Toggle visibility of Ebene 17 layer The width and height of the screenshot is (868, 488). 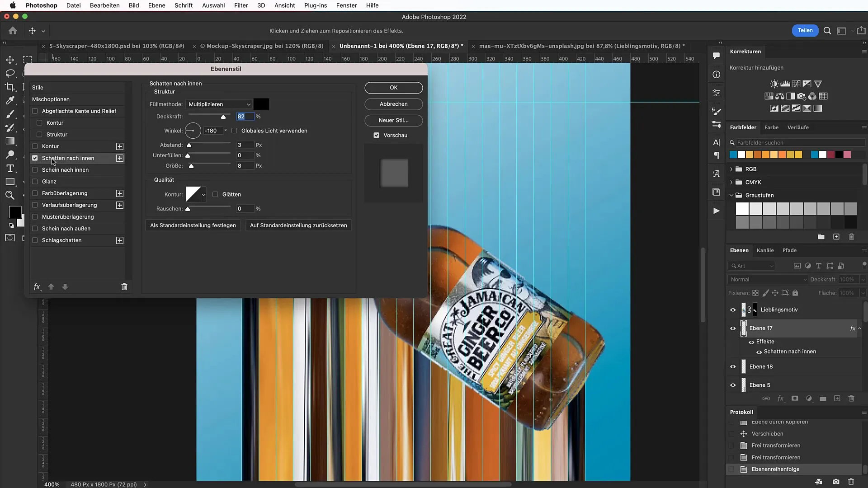[733, 328]
